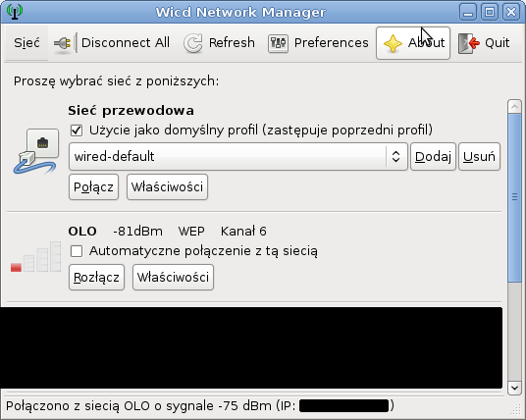Open Właściwości for the OLO network
The height and width of the screenshot is (420, 526).
tap(173, 277)
